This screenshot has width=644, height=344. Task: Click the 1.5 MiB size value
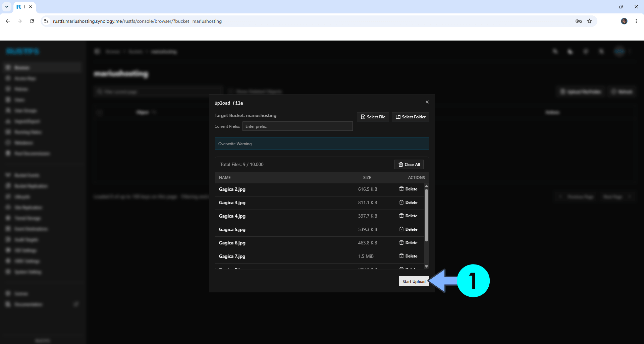tap(366, 256)
